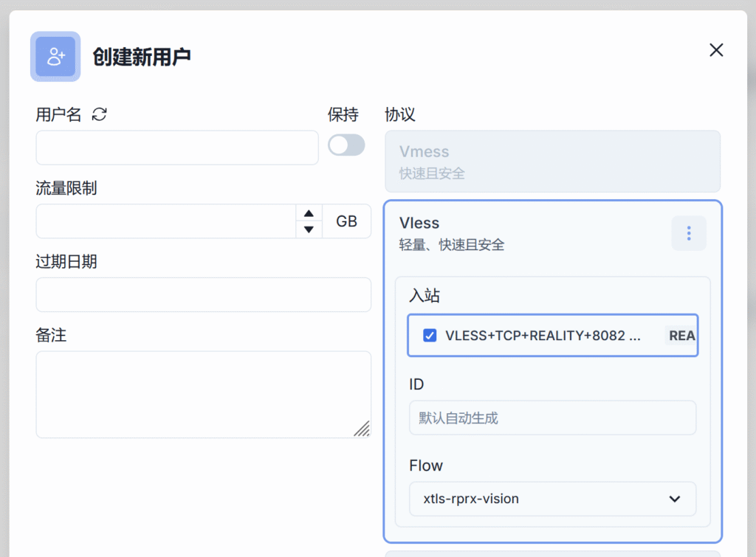
Task: Click the REA badge on inbound row
Action: [681, 336]
